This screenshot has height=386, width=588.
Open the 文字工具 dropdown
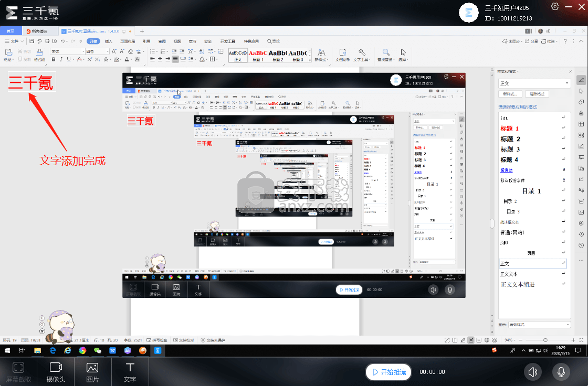[362, 55]
